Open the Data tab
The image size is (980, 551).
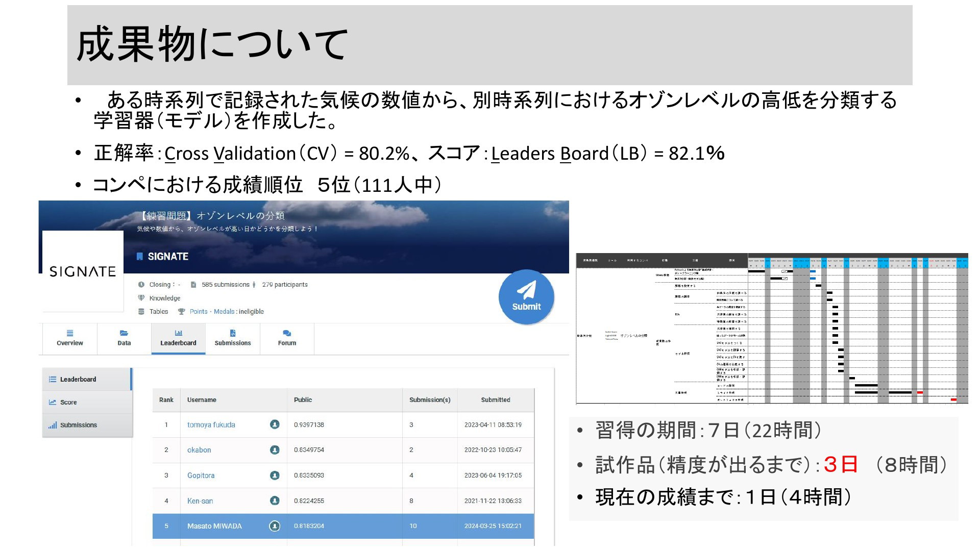124,338
